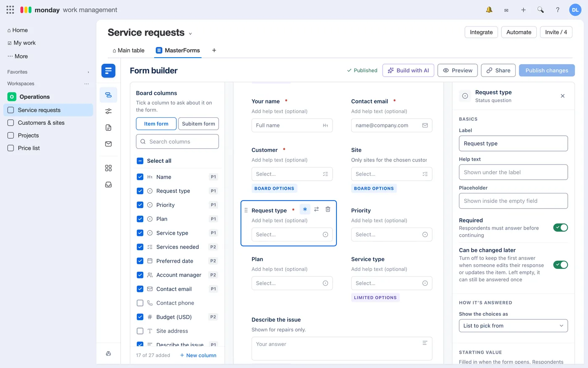
Task: Toggle required asterisk on Request type question
Action: (305, 209)
